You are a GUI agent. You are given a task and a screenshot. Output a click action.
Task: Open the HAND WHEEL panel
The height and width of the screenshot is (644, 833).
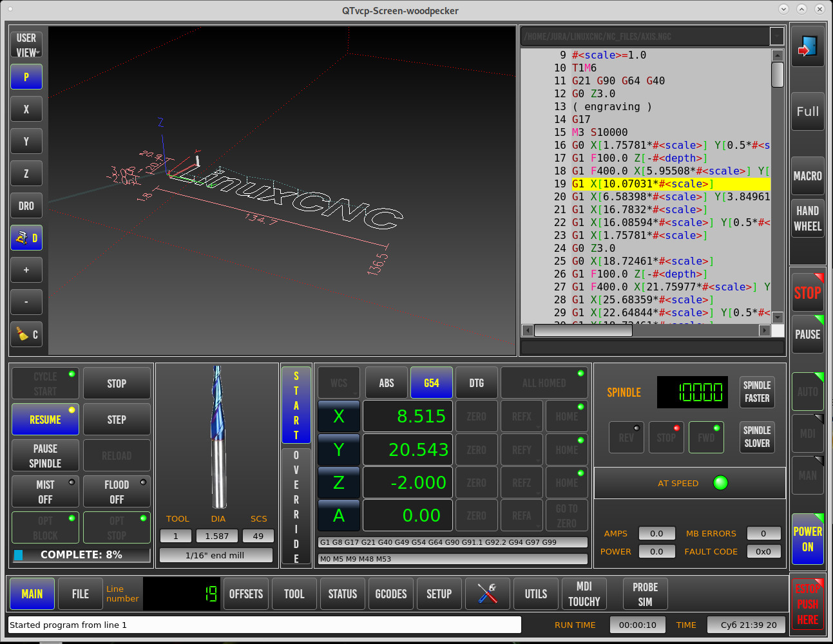(808, 218)
